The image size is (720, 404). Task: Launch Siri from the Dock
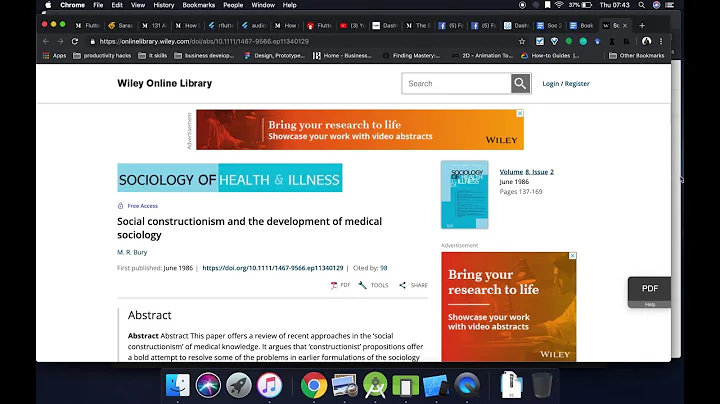pos(208,385)
